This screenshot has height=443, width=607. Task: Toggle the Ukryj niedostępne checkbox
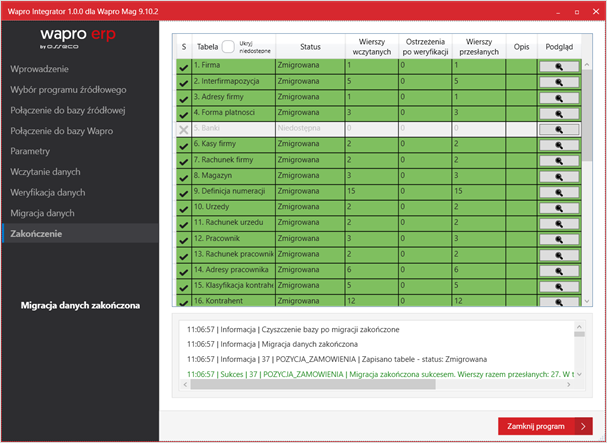(228, 46)
